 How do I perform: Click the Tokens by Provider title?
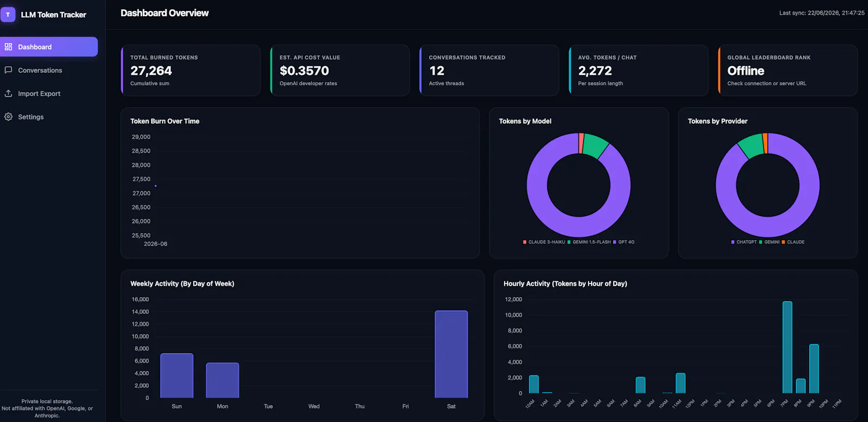click(x=718, y=121)
